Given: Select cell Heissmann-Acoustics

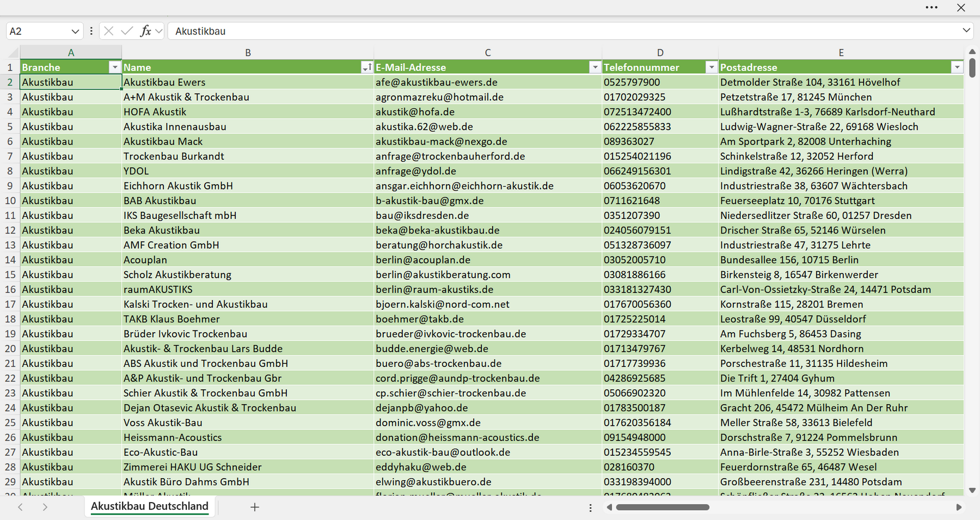Looking at the screenshot, I should click(248, 437).
